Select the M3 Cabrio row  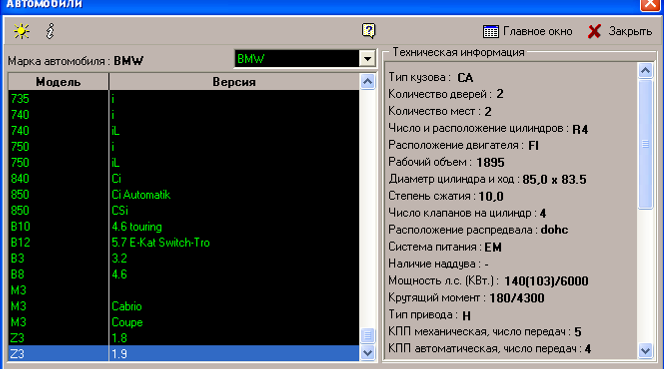[183, 306]
